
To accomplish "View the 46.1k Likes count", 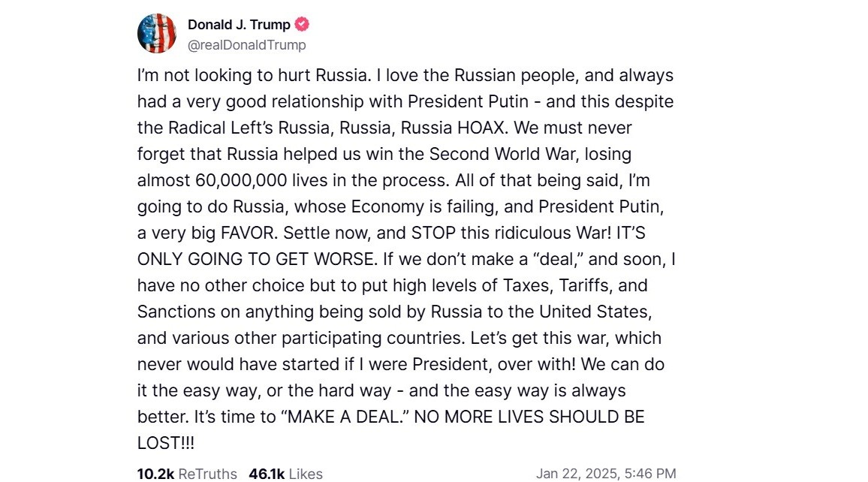I will tap(267, 474).
